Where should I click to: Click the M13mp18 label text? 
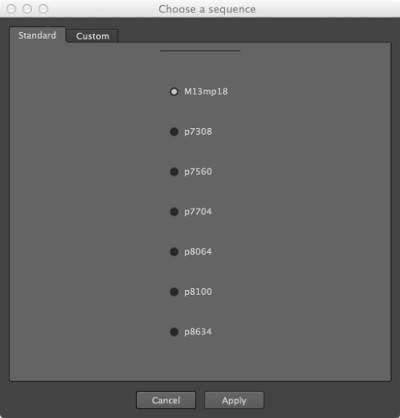pos(206,92)
